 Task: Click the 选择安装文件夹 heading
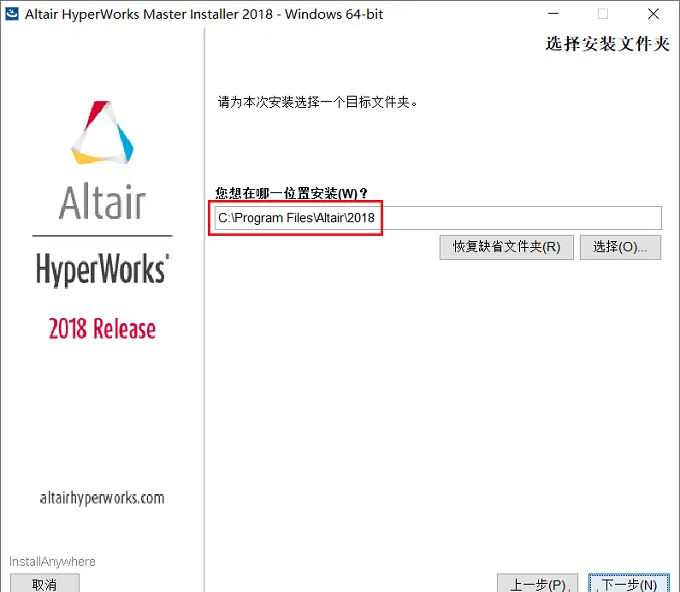607,44
